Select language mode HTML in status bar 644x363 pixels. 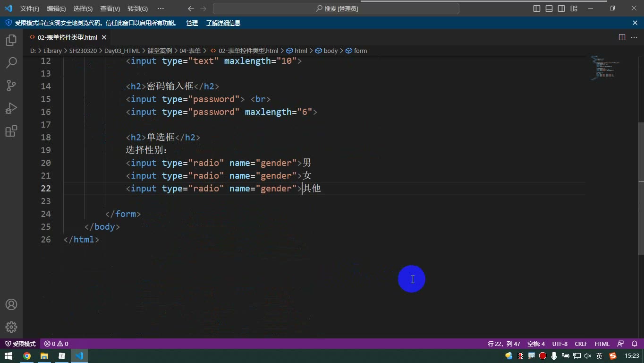click(x=602, y=344)
